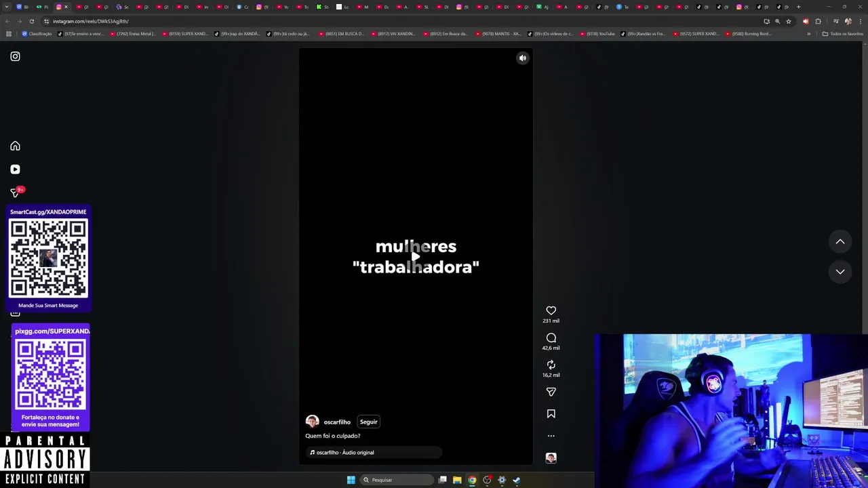Switch to the 'Pi' browser tab
This screenshot has height=488, width=868.
click(x=42, y=7)
